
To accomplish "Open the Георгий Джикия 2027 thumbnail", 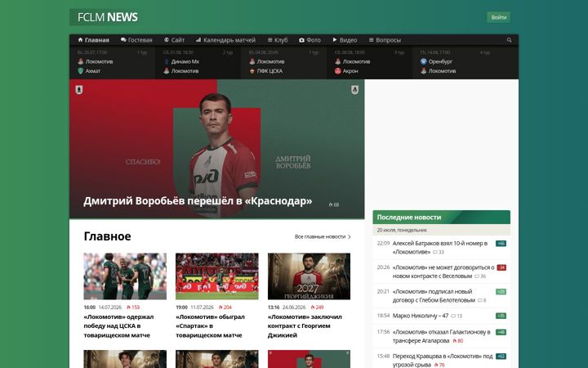I will point(309,276).
